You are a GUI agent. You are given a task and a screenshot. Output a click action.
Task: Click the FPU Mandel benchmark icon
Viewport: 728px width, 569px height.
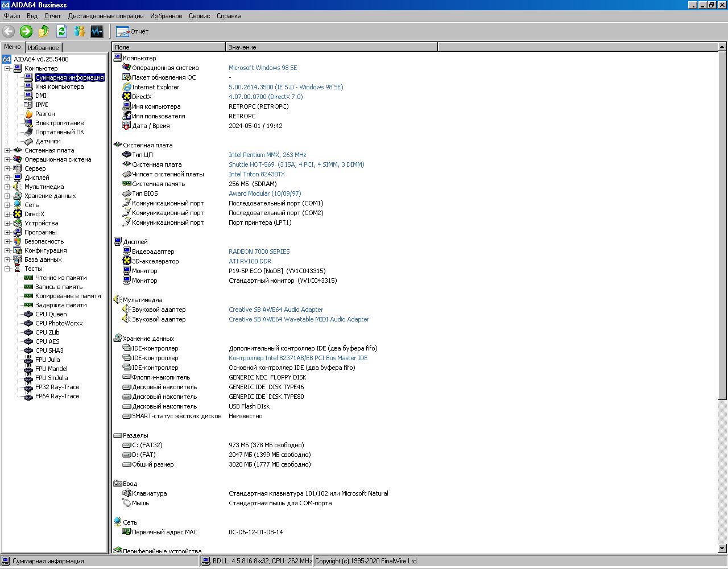point(28,369)
